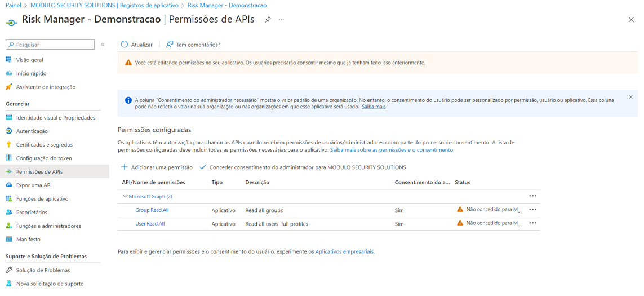
Task: Collapse the Microsoft Graph (2) group
Action: [x=125, y=197]
